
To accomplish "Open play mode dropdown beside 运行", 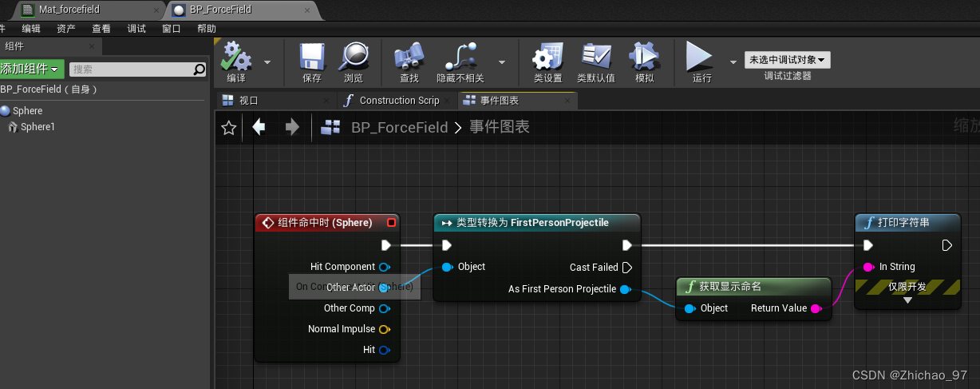I will (x=733, y=62).
